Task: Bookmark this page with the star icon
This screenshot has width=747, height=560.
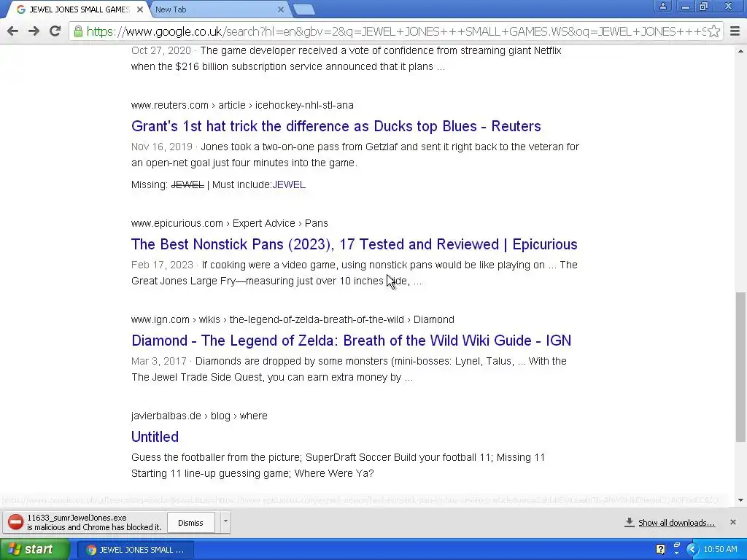Action: [x=713, y=31]
